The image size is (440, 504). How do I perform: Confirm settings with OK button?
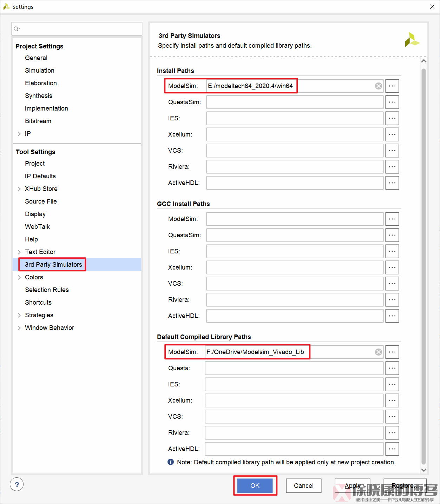click(x=255, y=486)
